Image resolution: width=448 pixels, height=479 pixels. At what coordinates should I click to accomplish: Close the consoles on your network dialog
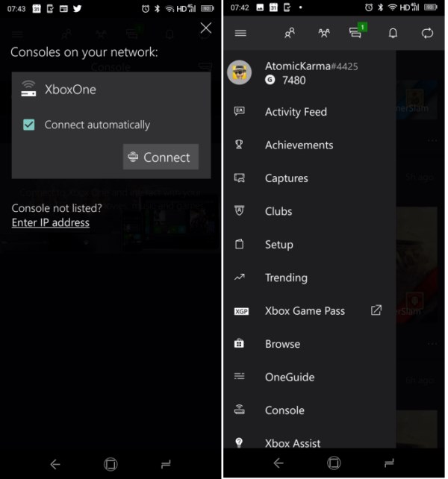click(206, 28)
